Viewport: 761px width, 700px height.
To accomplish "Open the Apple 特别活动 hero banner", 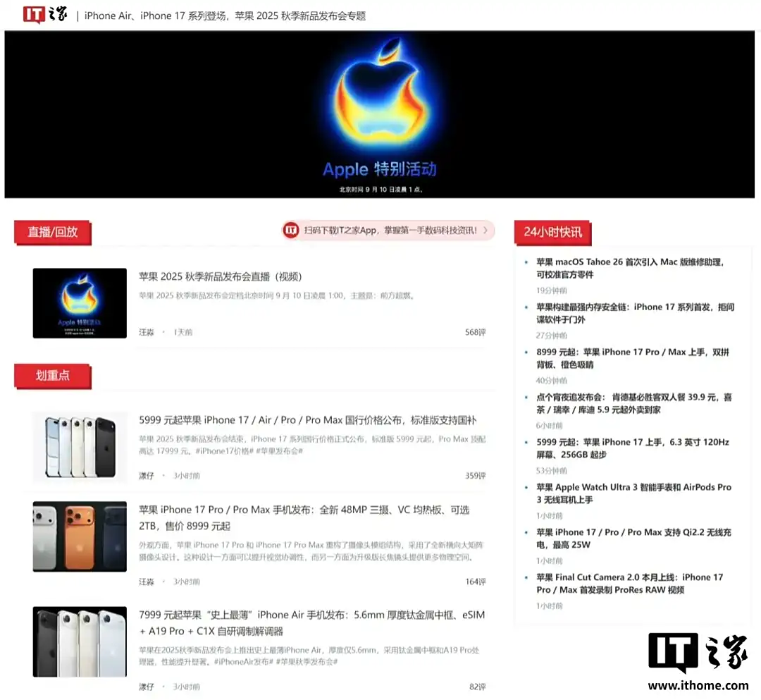I will click(x=379, y=115).
